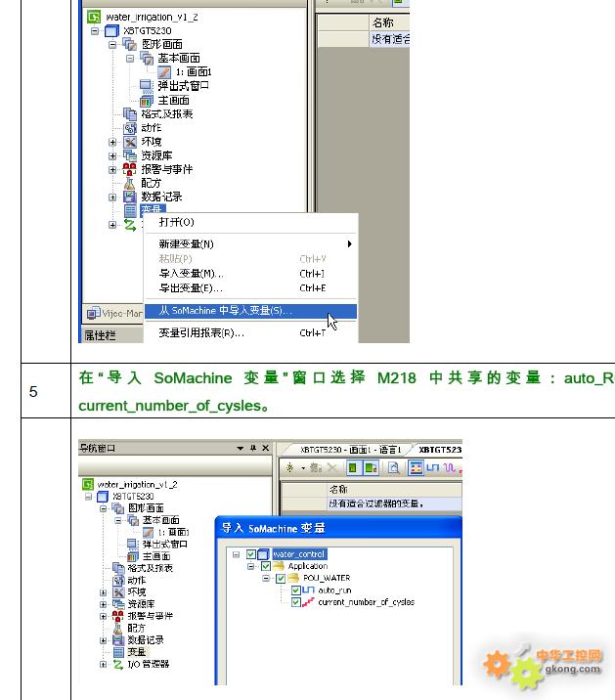Image resolution: width=615 pixels, height=700 pixels.
Task: Click the 报警与事件 alarm icon beside the context menu
Action: 129,169
